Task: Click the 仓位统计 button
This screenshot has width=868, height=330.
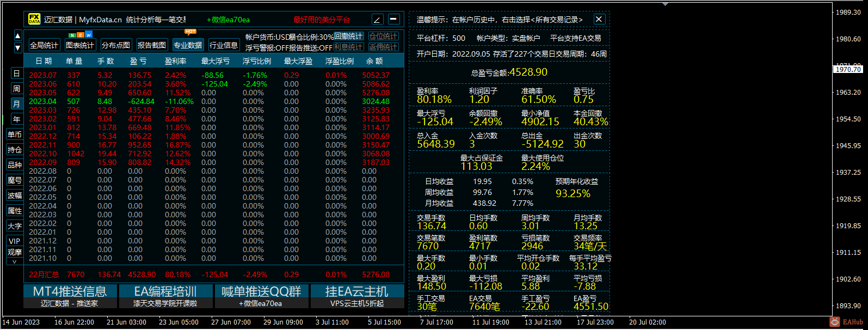Action: [x=384, y=36]
